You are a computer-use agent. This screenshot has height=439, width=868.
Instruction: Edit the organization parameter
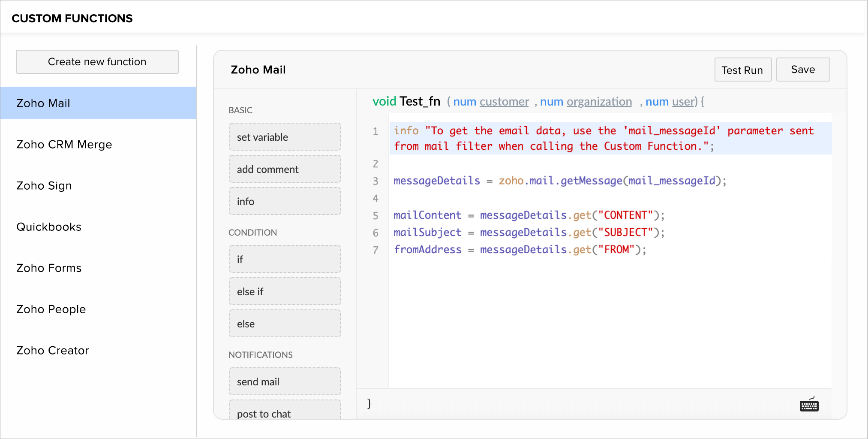pos(599,102)
